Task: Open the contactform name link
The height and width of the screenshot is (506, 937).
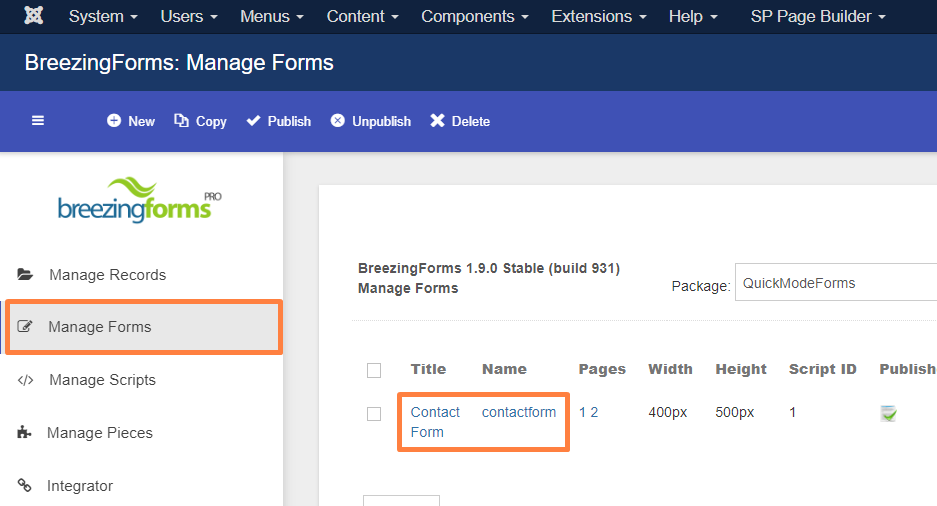Action: (x=519, y=412)
